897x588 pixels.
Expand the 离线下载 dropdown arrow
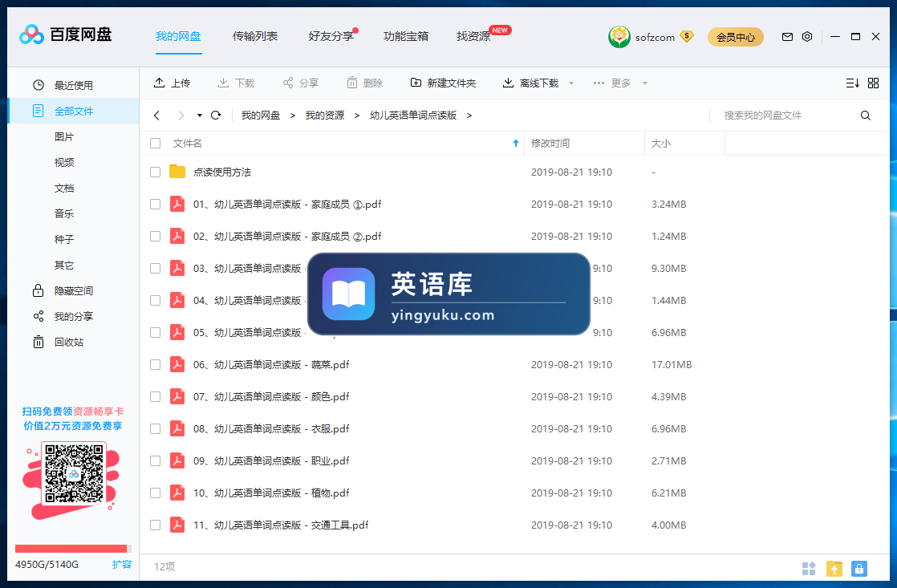[571, 83]
